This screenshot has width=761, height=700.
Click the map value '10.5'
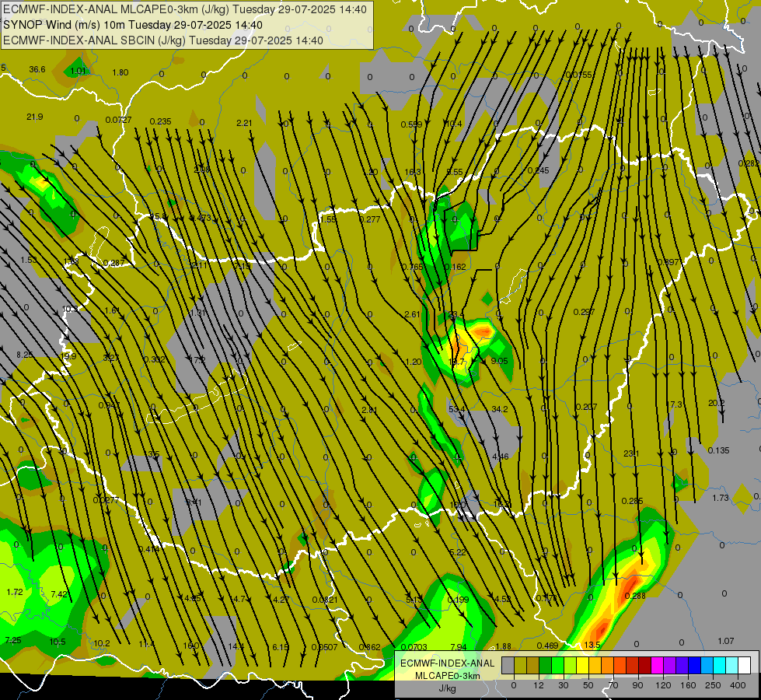(x=58, y=642)
